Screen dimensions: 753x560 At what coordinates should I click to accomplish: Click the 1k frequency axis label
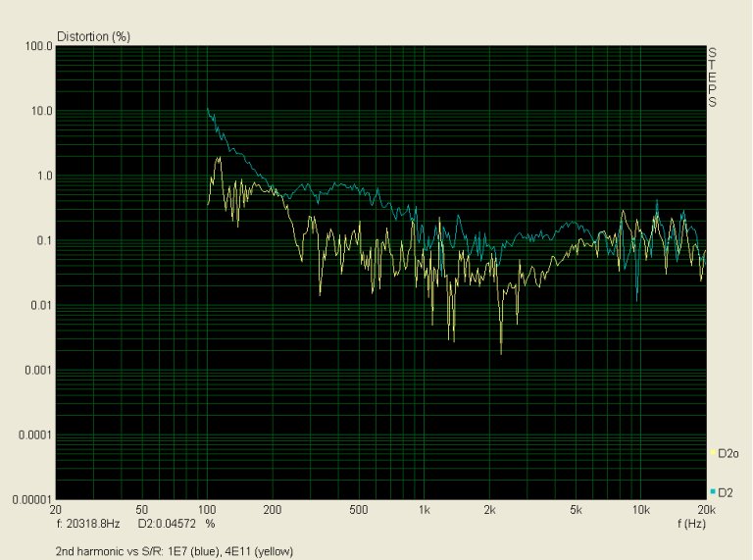click(x=424, y=510)
